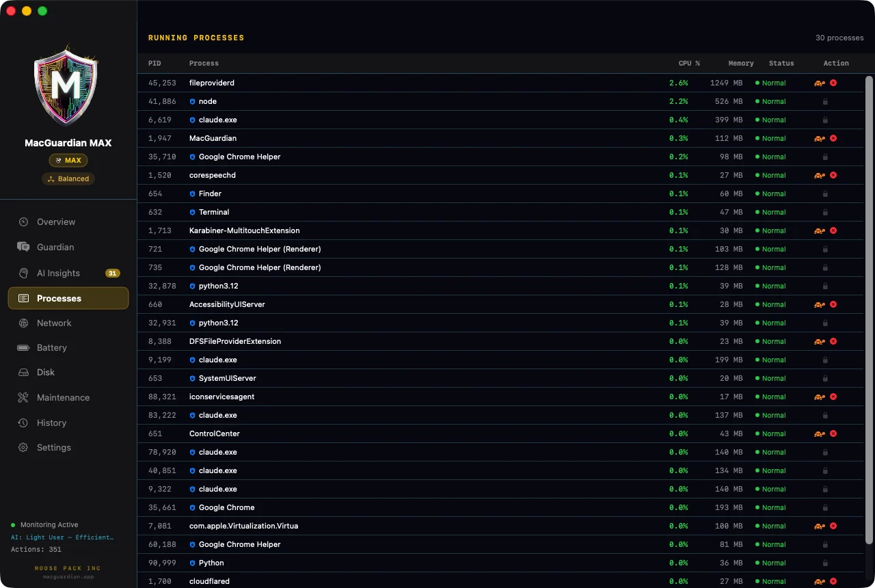Terminate ControlCenter with its red X icon
Image resolution: width=875 pixels, height=588 pixels.
click(x=833, y=433)
